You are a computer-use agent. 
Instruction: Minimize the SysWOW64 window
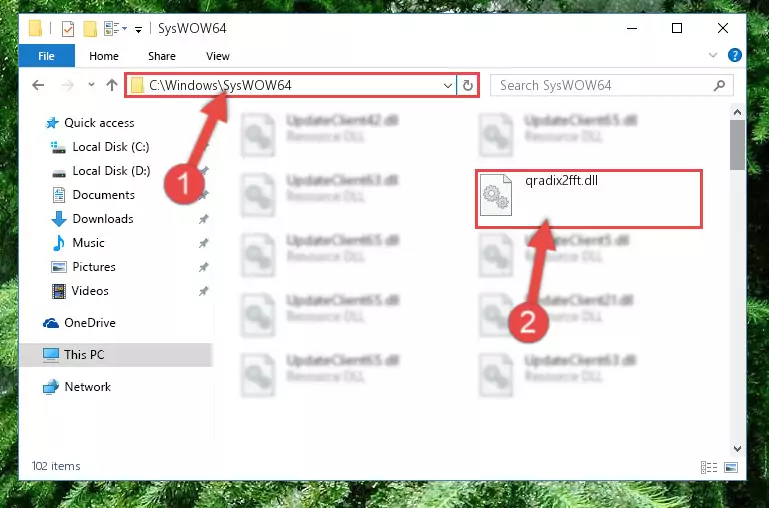[x=632, y=28]
